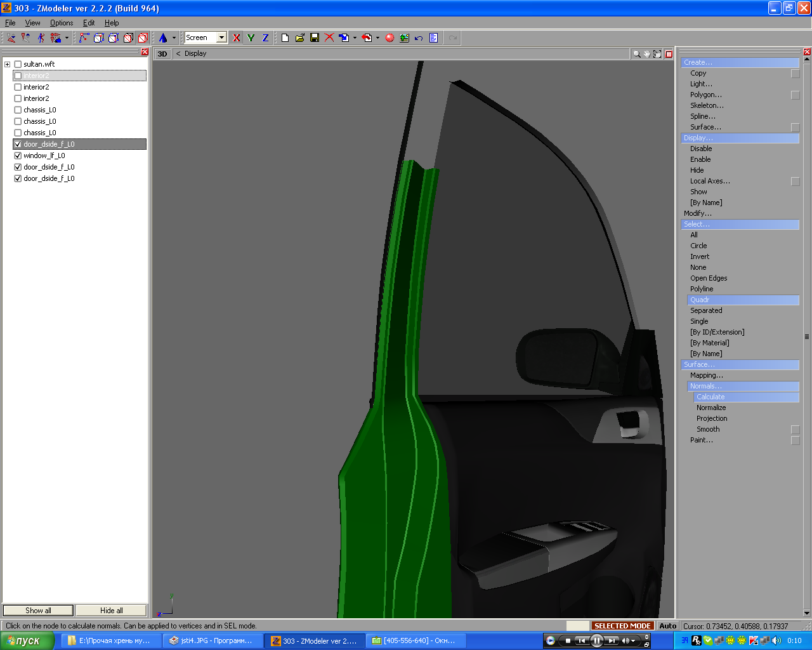Enable the first chassis_L0 checkbox
The width and height of the screenshot is (812, 650).
(18, 110)
